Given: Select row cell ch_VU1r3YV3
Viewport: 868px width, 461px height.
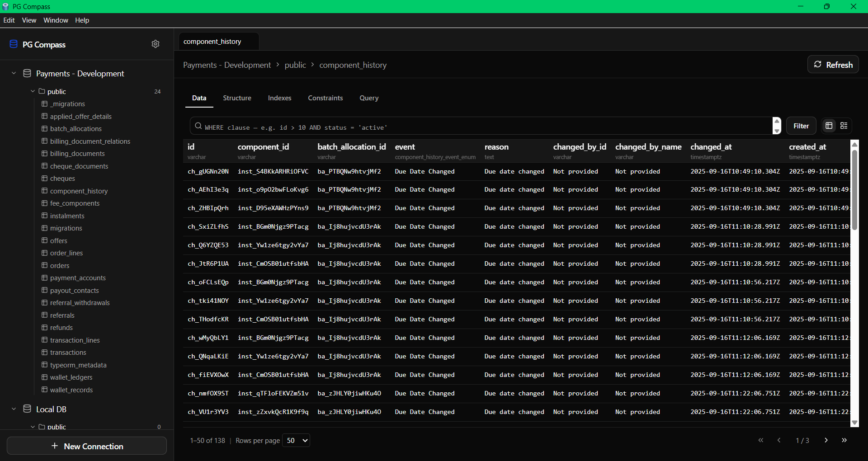Looking at the screenshot, I should [x=208, y=412].
